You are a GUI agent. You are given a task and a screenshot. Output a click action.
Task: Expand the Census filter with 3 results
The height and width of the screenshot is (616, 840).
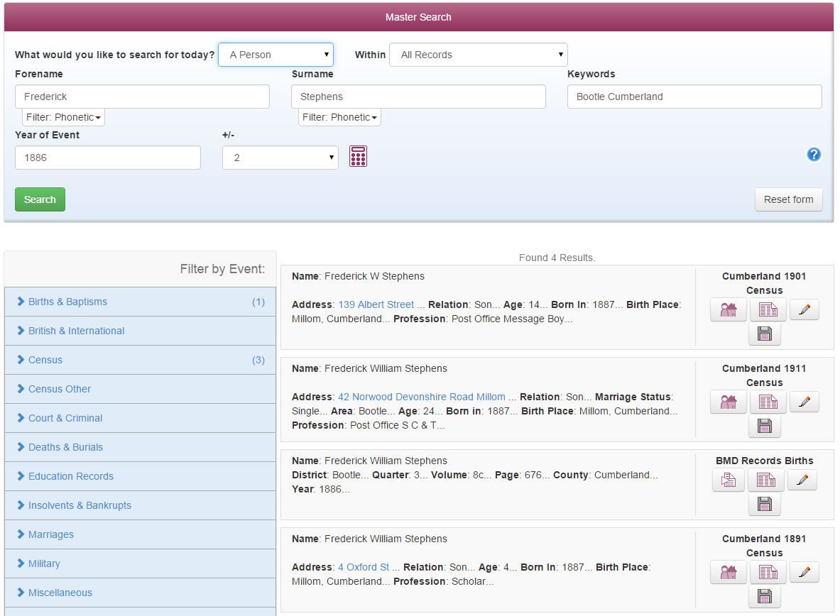pos(141,360)
